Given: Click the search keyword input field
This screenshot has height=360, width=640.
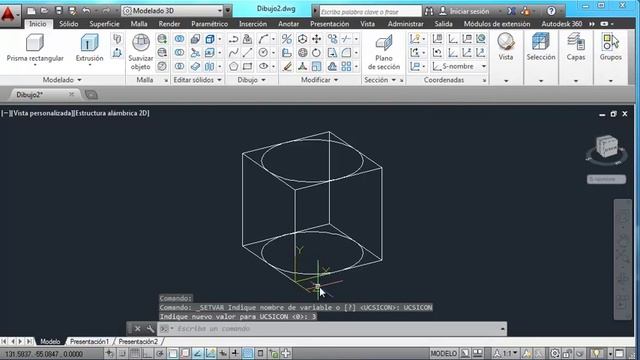Looking at the screenshot, I should [x=370, y=11].
